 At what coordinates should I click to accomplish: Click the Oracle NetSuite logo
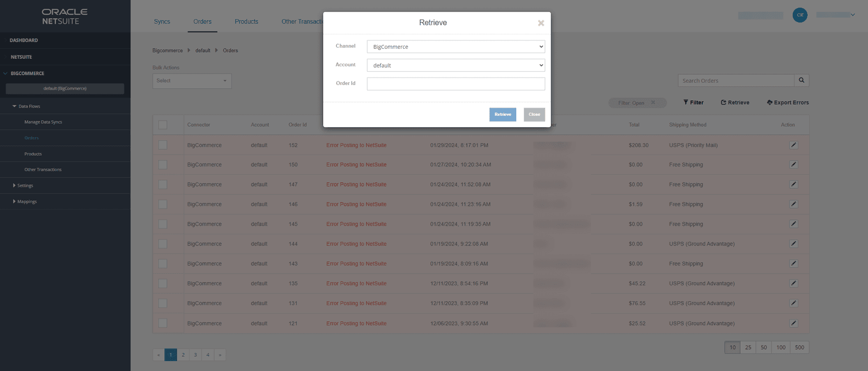coord(65,16)
